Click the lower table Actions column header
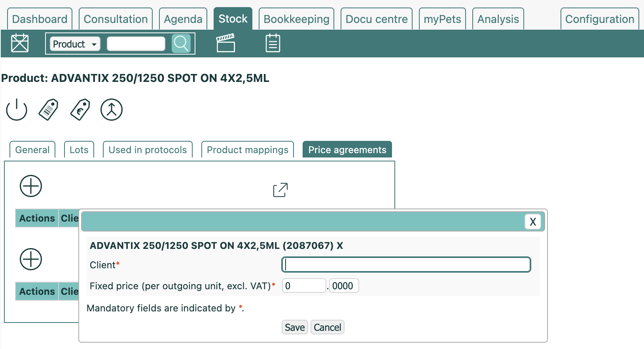The image size is (644, 349). 37,291
